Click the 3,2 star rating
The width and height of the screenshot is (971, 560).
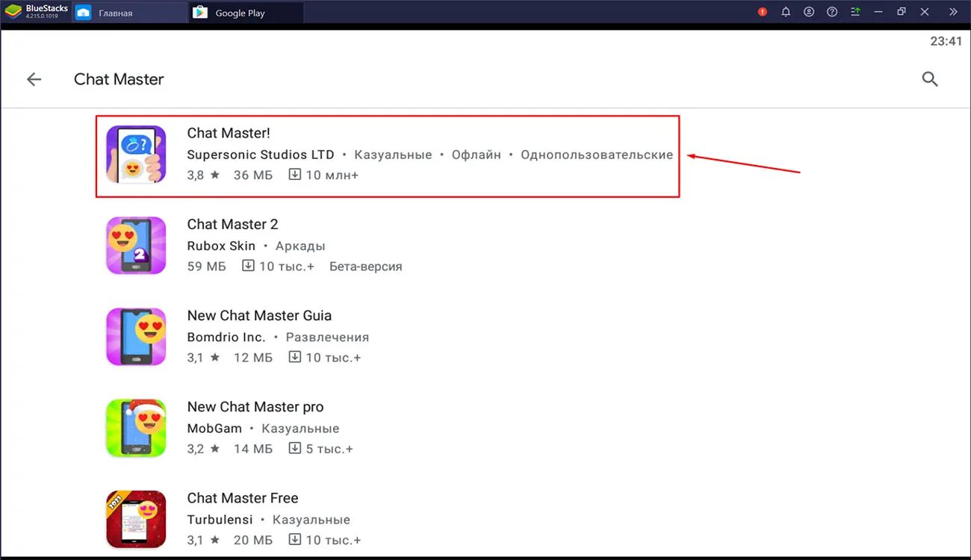click(203, 449)
